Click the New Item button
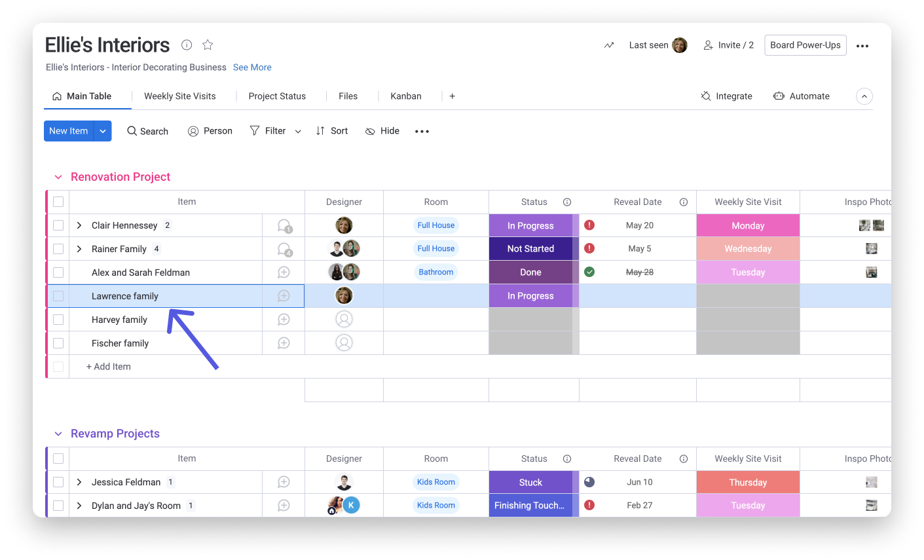Viewport: 924px width, 560px height. 69,131
